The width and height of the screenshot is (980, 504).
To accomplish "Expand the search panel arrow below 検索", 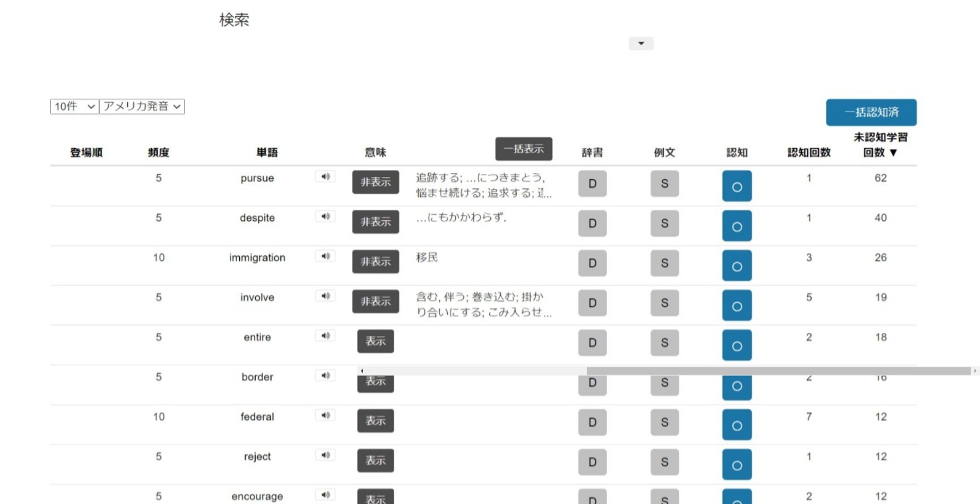I will (641, 44).
